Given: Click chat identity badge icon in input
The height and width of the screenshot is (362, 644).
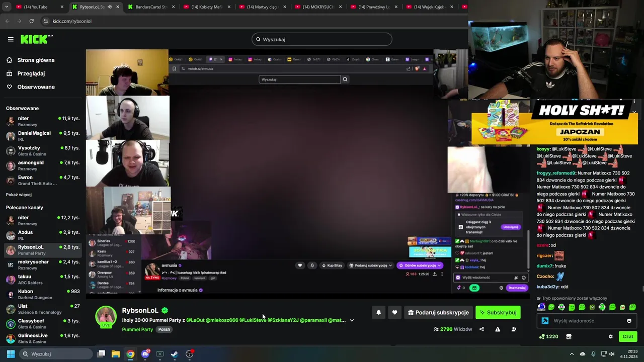Looking at the screenshot, I should [x=545, y=321].
